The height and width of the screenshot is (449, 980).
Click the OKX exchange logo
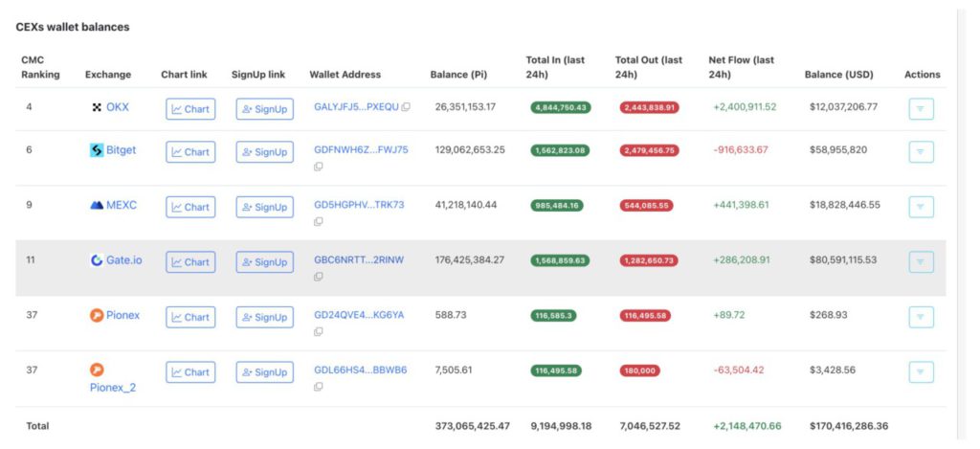(x=97, y=107)
